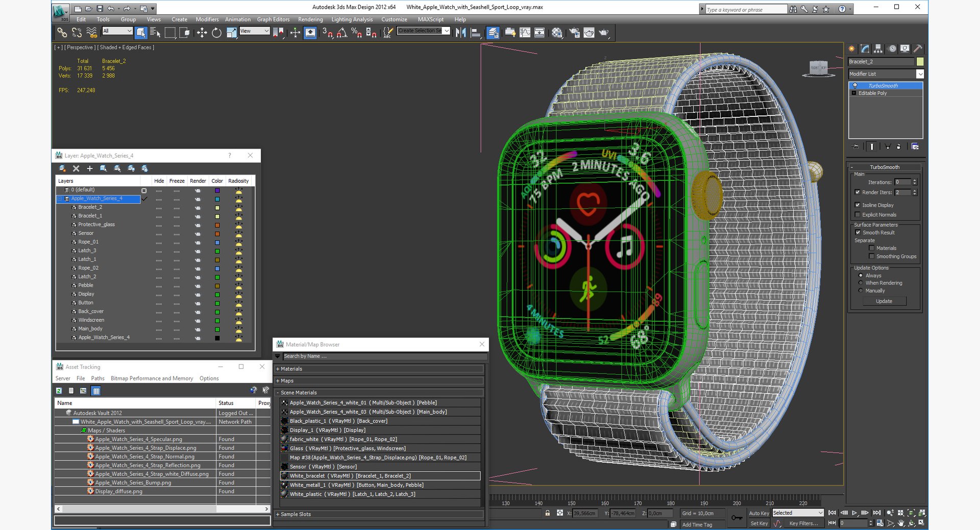Expand the Sample Slots section
The width and height of the screenshot is (980, 530).
(x=295, y=514)
